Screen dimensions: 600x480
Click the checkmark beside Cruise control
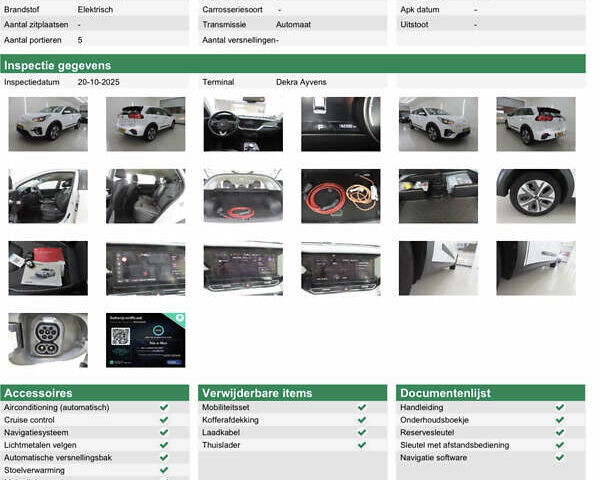pyautogui.click(x=164, y=420)
